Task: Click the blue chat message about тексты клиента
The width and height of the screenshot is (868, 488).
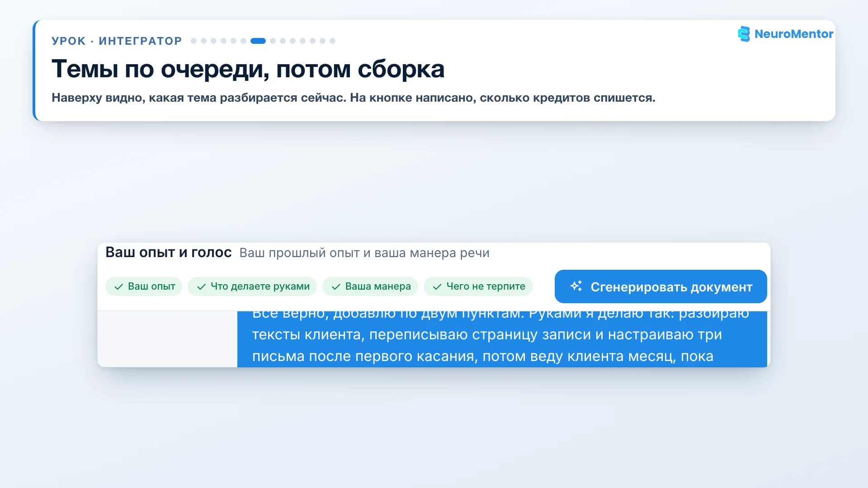Action: click(x=502, y=339)
